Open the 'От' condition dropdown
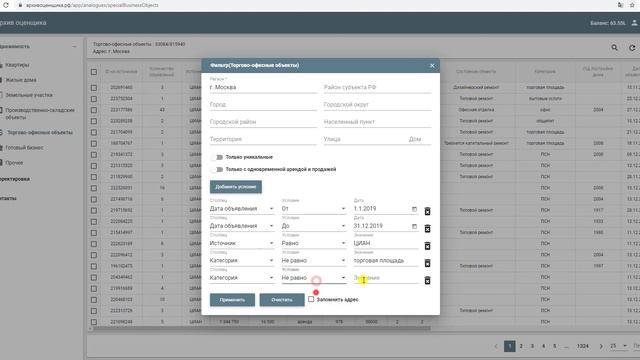640x360 pixels. coord(313,209)
